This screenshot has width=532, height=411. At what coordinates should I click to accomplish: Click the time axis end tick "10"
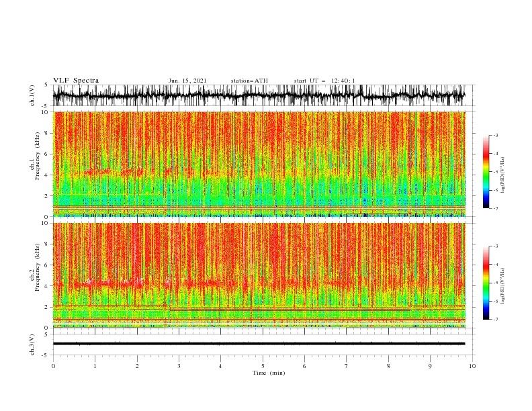click(472, 366)
